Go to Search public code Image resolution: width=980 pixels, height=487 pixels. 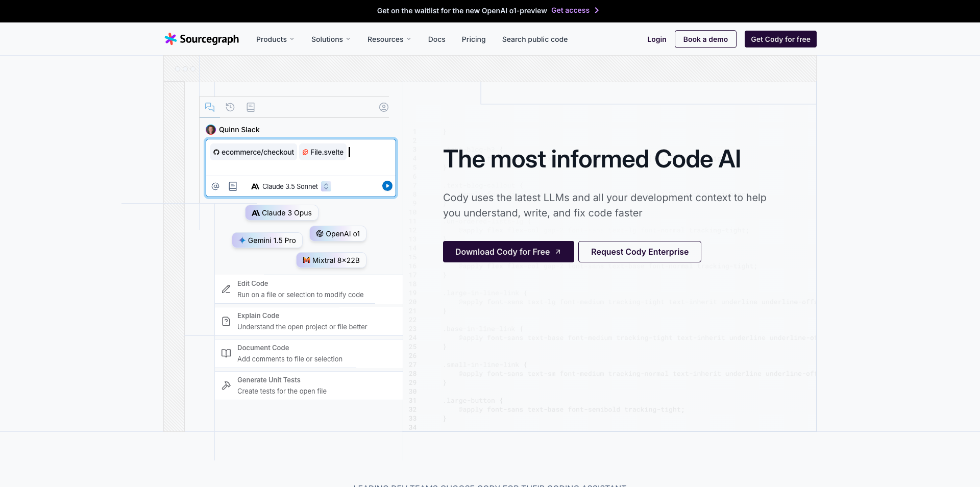[534, 39]
